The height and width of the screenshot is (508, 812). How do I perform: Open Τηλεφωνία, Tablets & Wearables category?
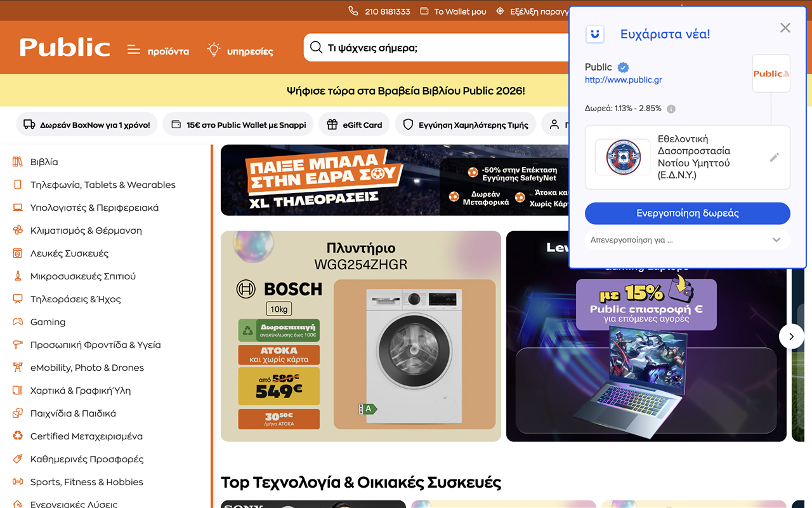pos(103,185)
